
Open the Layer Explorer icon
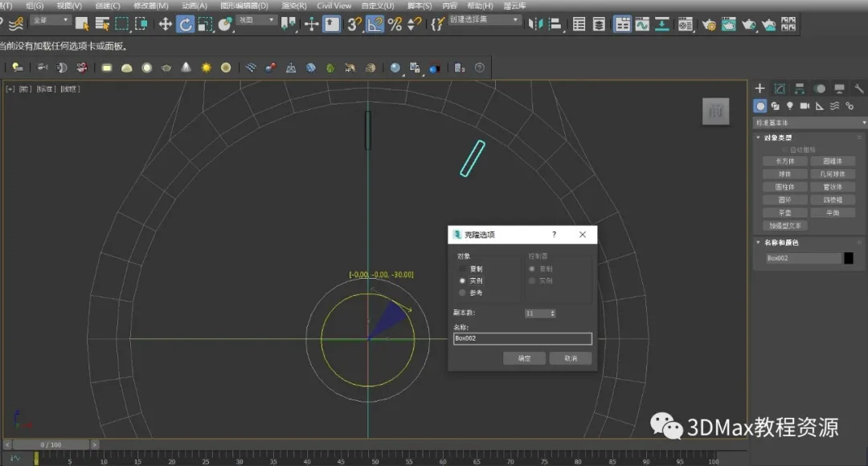pyautogui.click(x=599, y=24)
